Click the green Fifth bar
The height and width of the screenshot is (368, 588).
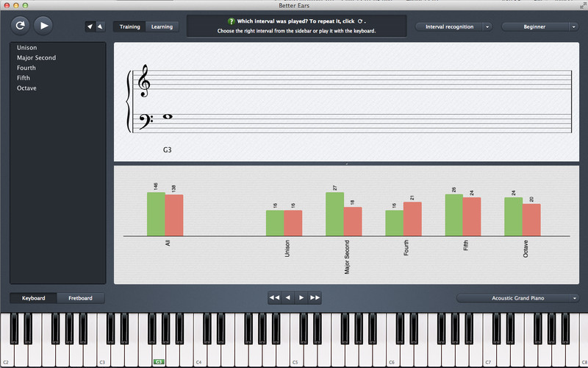(453, 215)
